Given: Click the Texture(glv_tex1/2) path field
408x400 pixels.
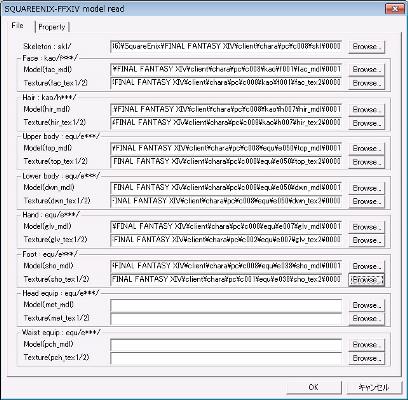Looking at the screenshot, I should [226, 240].
